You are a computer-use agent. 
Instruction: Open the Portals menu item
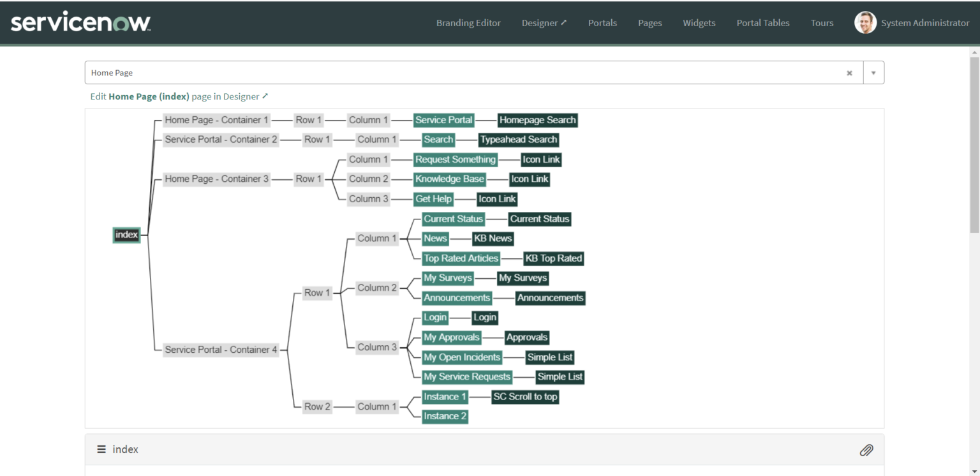(x=602, y=23)
